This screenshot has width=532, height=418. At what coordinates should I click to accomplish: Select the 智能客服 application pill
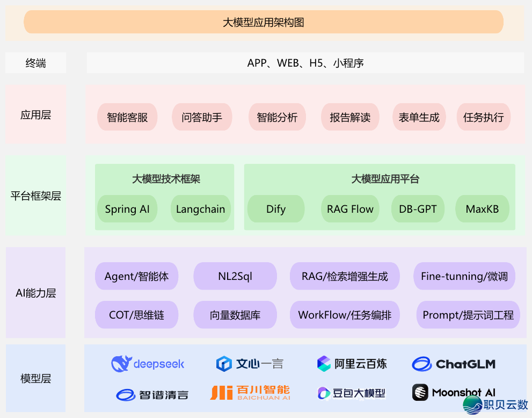pyautogui.click(x=127, y=117)
